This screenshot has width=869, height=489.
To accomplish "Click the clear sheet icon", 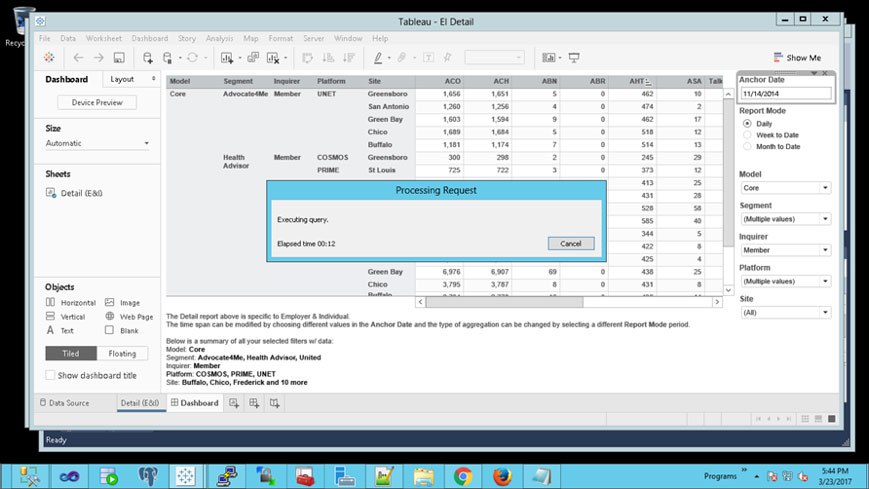I will click(273, 58).
